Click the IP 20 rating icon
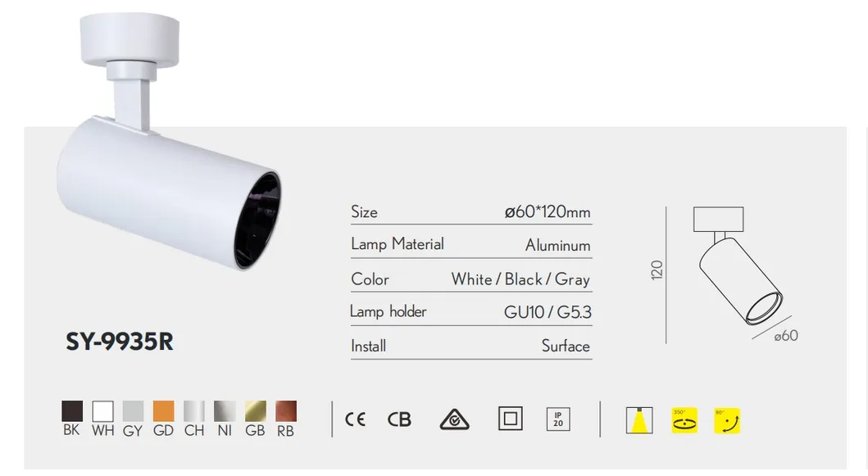The height and width of the screenshot is (476, 868). pyautogui.click(x=558, y=419)
